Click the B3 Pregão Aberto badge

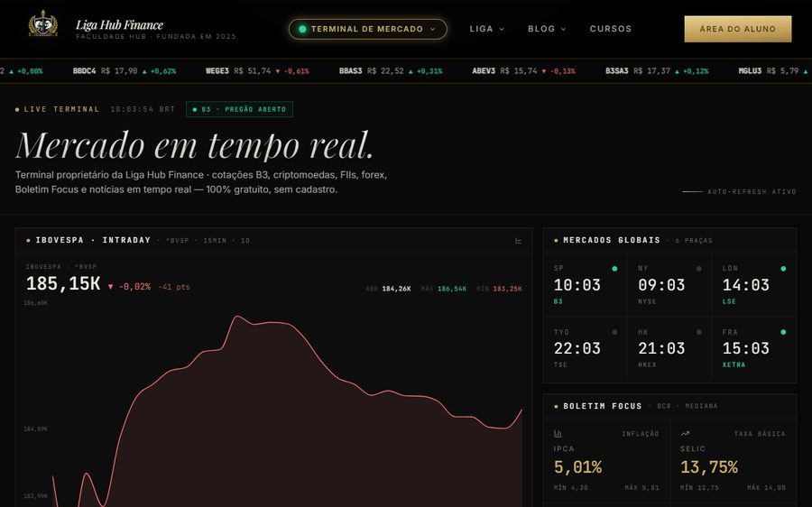point(239,109)
